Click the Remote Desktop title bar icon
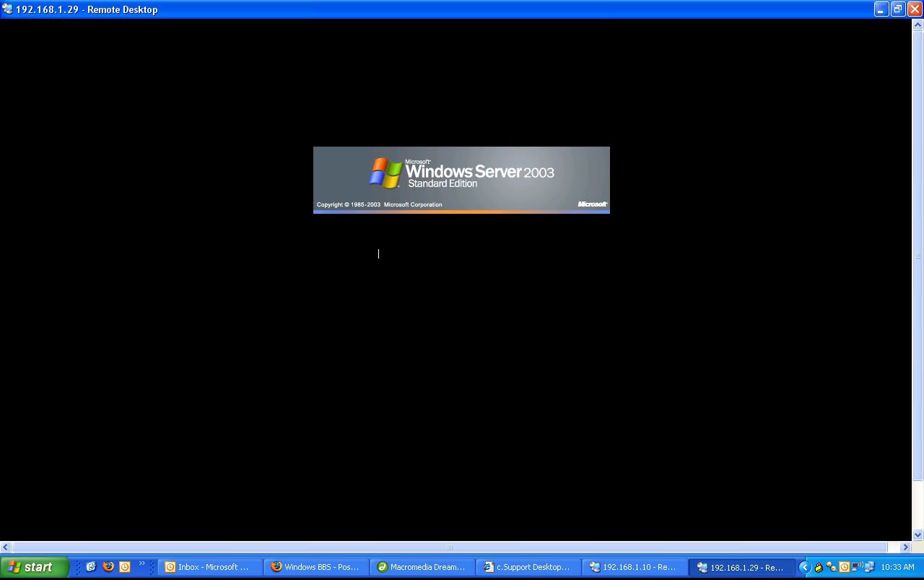 (x=7, y=9)
